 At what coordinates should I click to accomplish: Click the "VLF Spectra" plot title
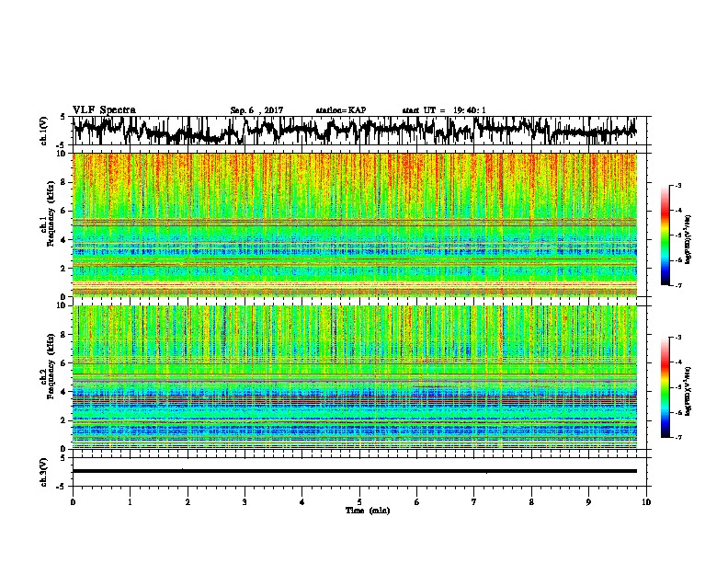coord(104,110)
